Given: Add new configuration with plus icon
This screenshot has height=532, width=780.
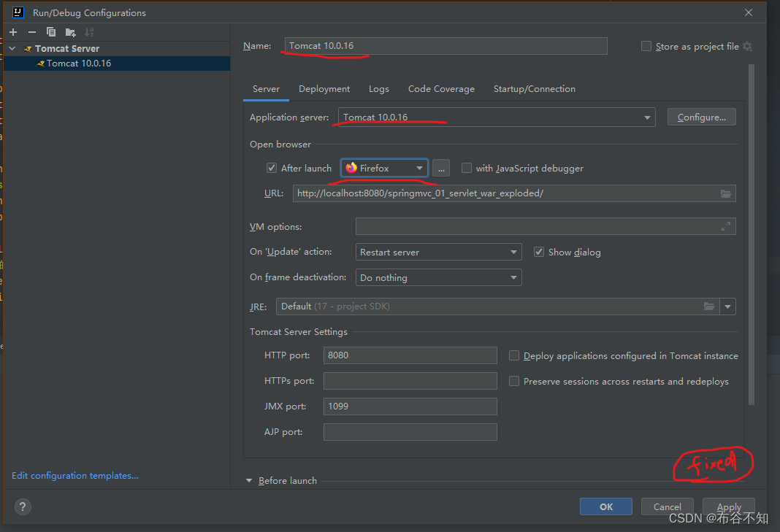Looking at the screenshot, I should point(13,32).
